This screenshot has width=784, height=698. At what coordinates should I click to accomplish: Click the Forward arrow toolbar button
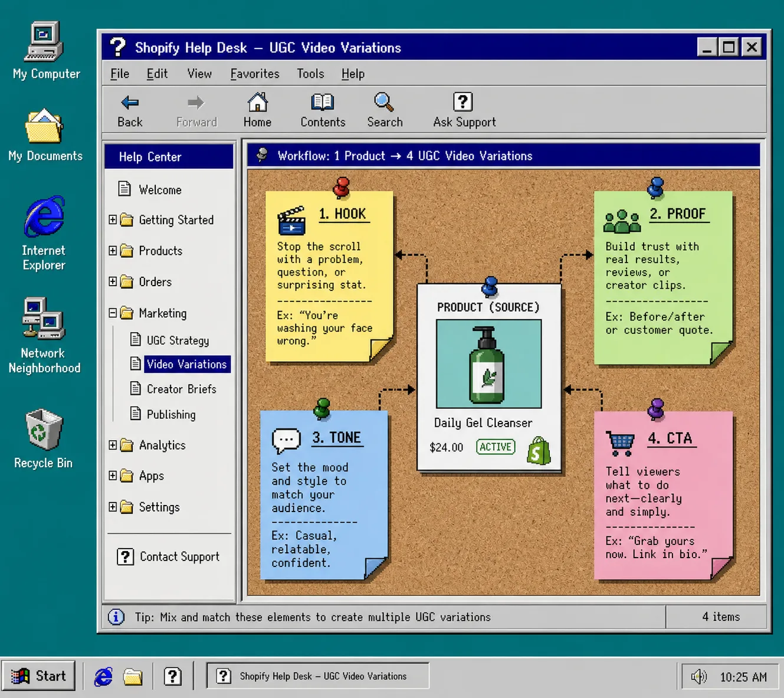(196, 110)
